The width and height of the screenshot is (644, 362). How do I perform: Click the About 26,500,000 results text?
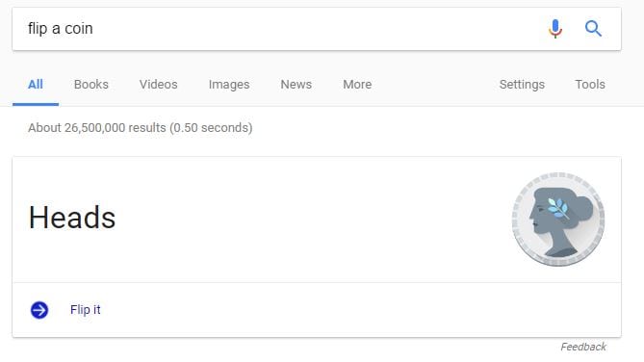click(x=97, y=128)
